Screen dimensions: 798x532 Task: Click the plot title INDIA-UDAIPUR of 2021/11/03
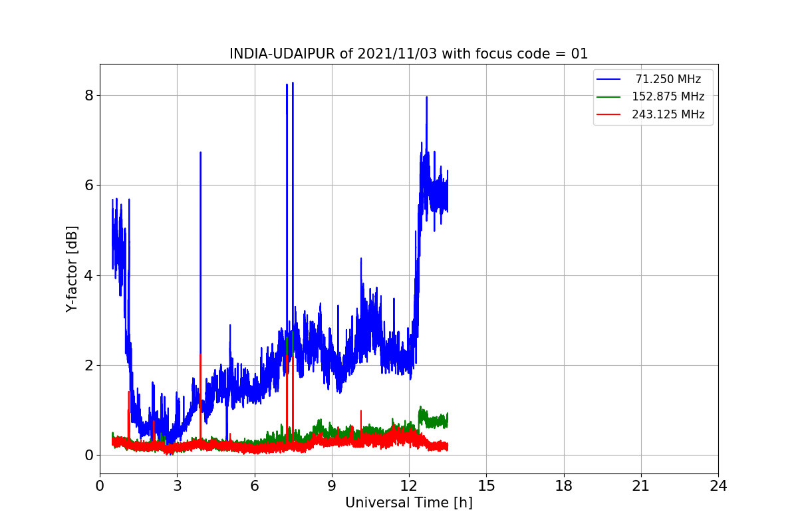(x=409, y=54)
